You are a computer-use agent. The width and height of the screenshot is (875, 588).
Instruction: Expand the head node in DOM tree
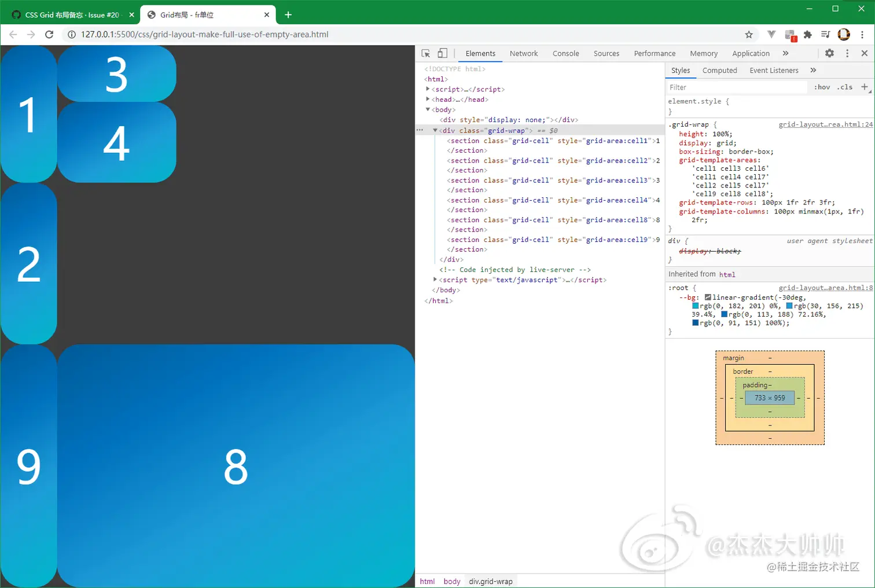428,100
